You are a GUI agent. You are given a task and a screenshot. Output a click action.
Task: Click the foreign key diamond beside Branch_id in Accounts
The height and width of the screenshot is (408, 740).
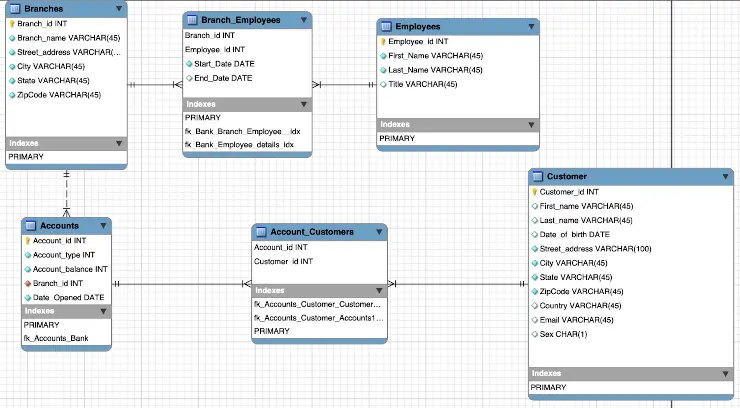[x=28, y=283]
